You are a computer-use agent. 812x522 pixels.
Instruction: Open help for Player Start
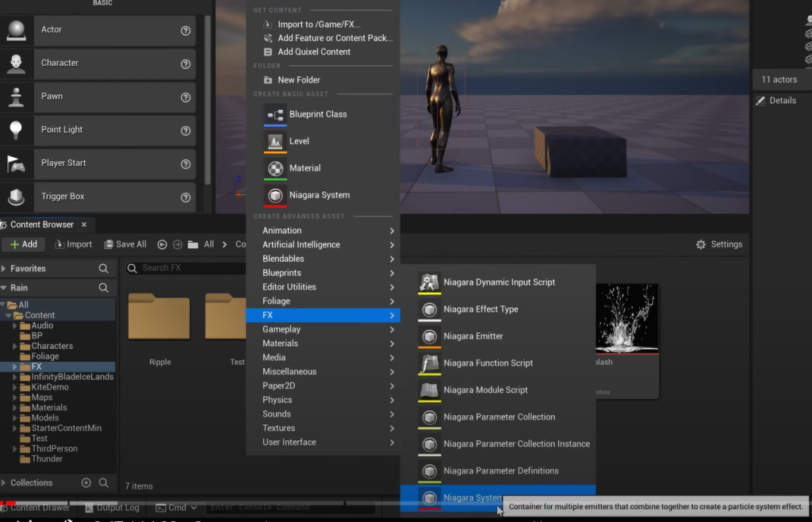point(186,164)
